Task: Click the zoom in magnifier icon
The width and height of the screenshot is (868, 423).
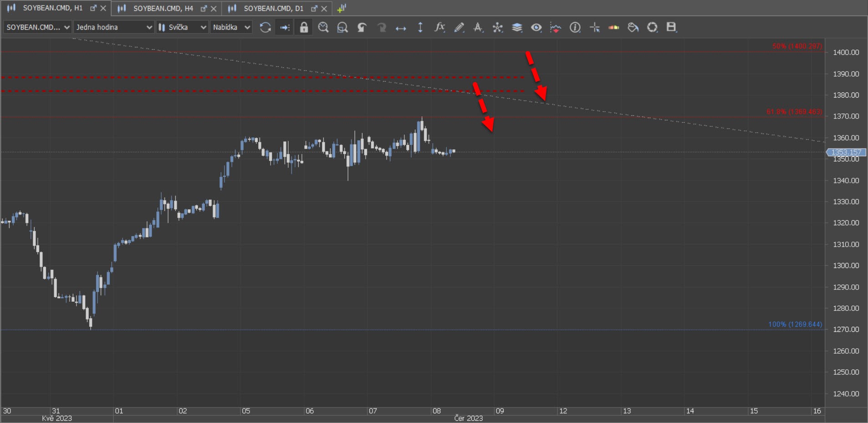Action: pyautogui.click(x=323, y=27)
